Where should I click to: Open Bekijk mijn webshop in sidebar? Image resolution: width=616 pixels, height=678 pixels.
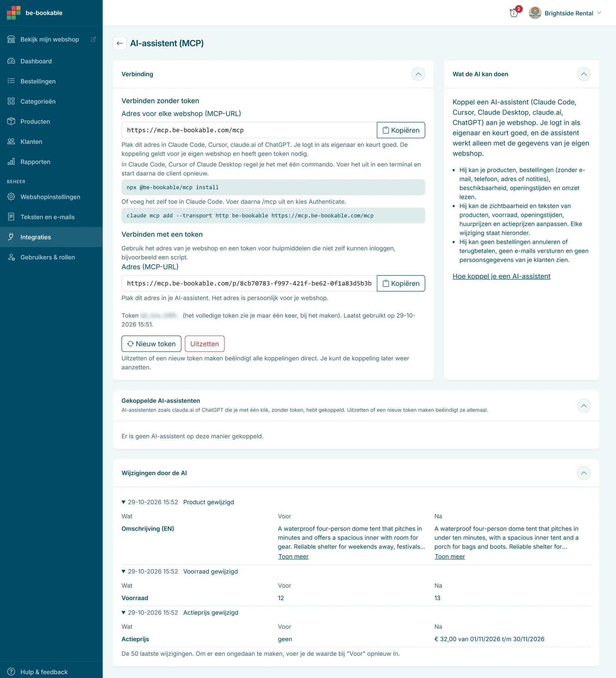(x=50, y=39)
